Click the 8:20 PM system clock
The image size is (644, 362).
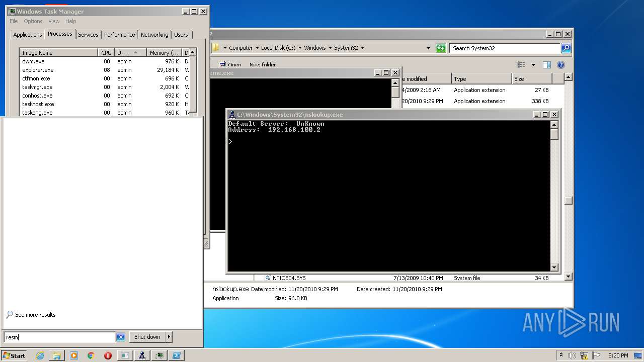(618, 355)
